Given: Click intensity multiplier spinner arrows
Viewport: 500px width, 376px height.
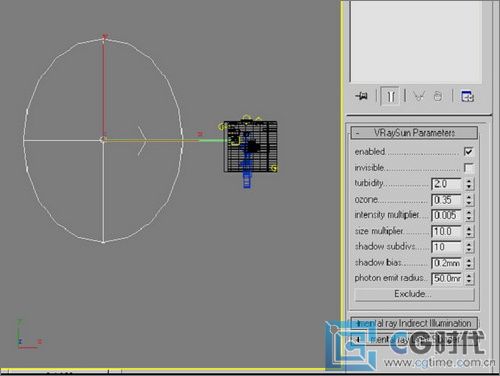Looking at the screenshot, I should pyautogui.click(x=469, y=215).
